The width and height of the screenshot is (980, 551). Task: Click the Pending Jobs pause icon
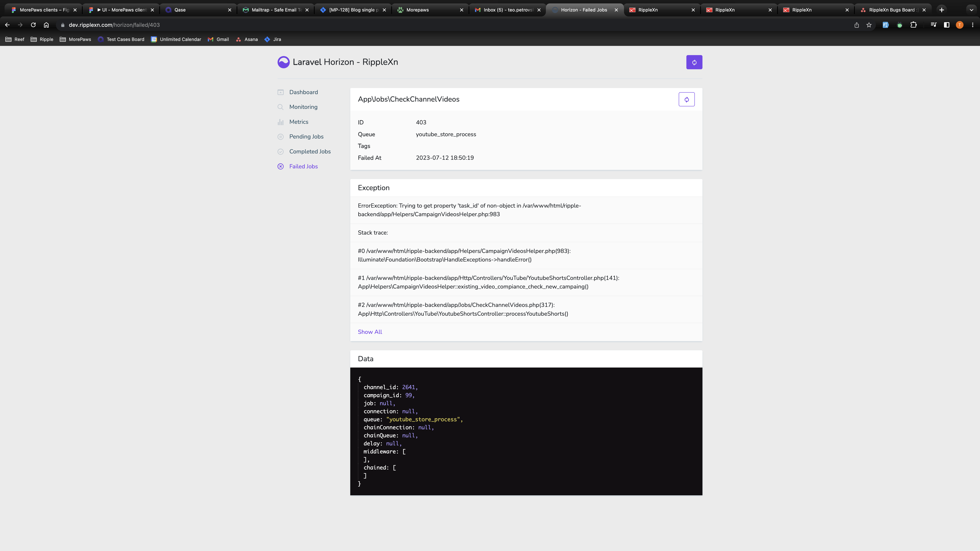coord(280,137)
